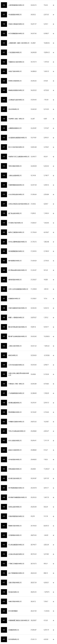Click plus icon beside rank 410
This screenshot has width=57, height=644.
pyautogui.click(x=53, y=516)
